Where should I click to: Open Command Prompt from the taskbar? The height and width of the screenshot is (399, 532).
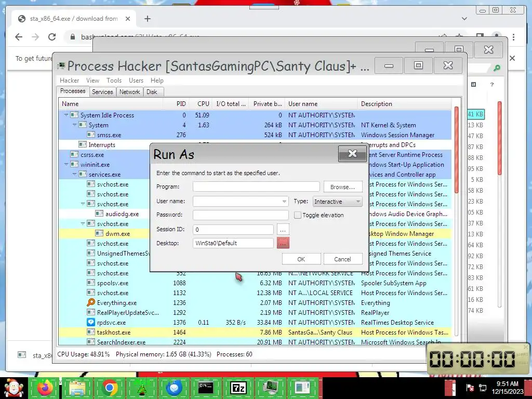(x=206, y=388)
